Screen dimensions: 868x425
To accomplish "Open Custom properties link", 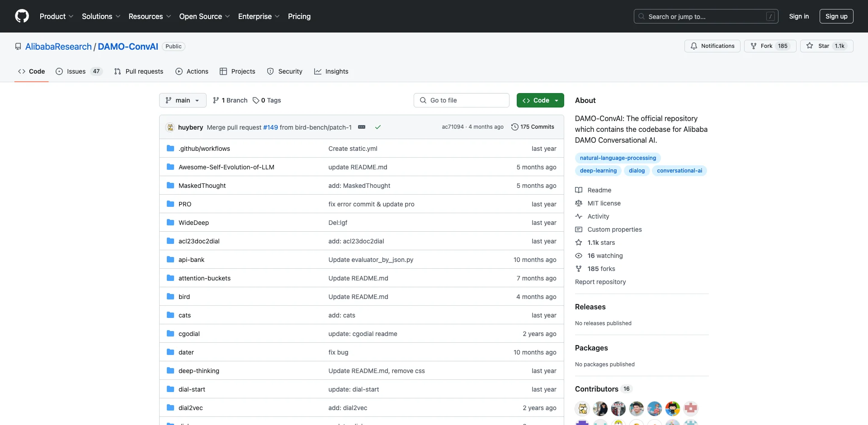I will coord(609,229).
